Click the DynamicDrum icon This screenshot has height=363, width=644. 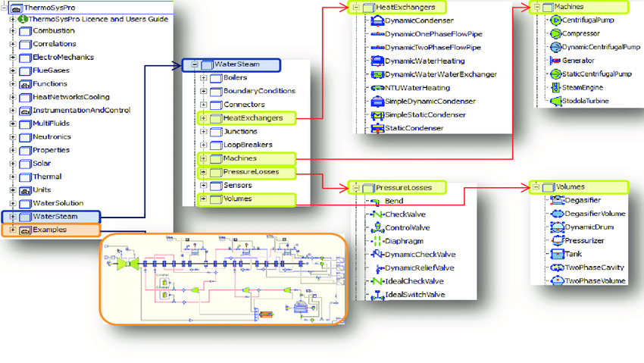click(558, 227)
